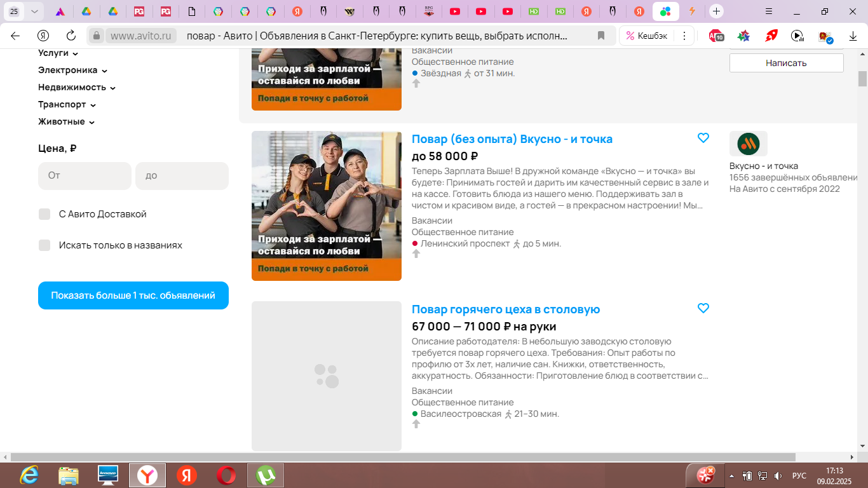Open Вкусно - и точка company logo

pos(749,144)
